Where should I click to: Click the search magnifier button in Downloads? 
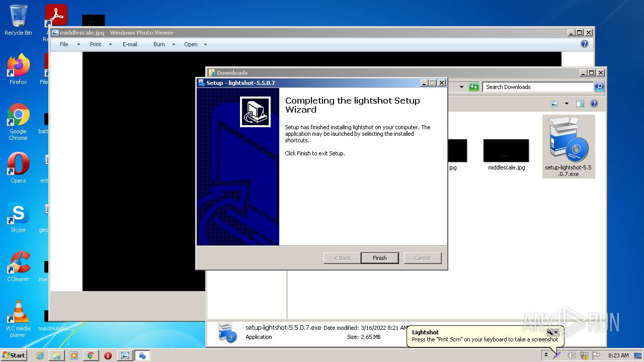599,87
